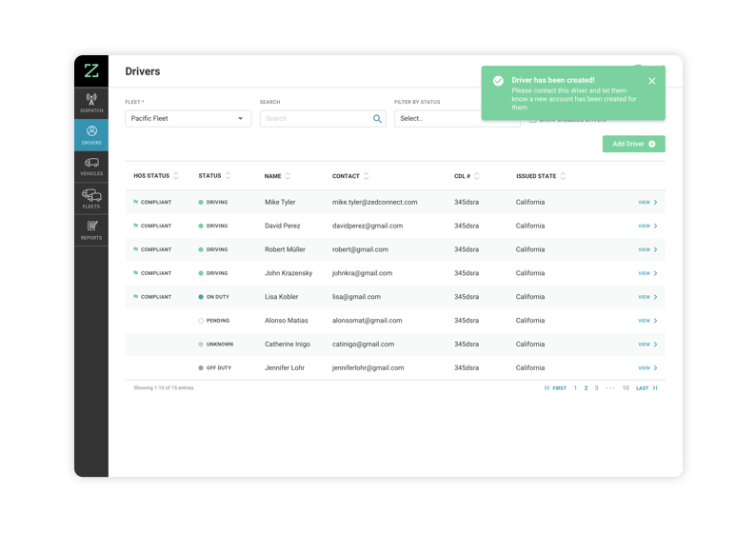Image resolution: width=756 pixels, height=533 pixels.
Task: Click the Z logo in sidebar
Action: (91, 70)
